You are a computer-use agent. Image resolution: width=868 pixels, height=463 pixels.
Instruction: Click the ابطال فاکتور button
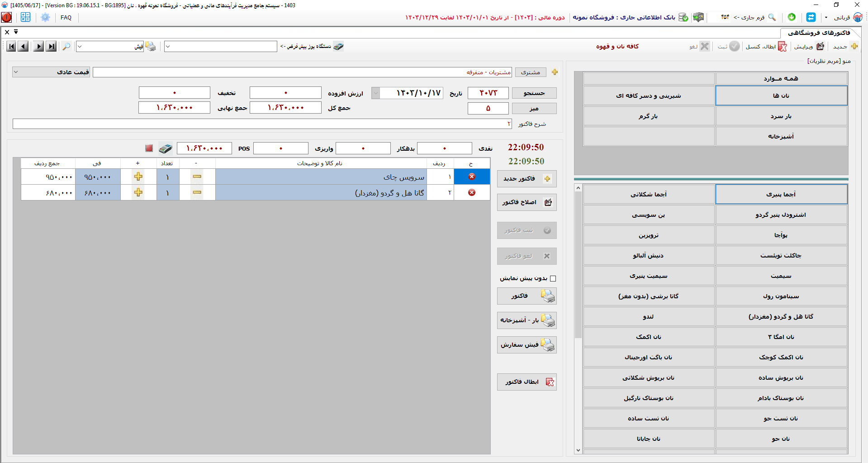[x=526, y=382]
